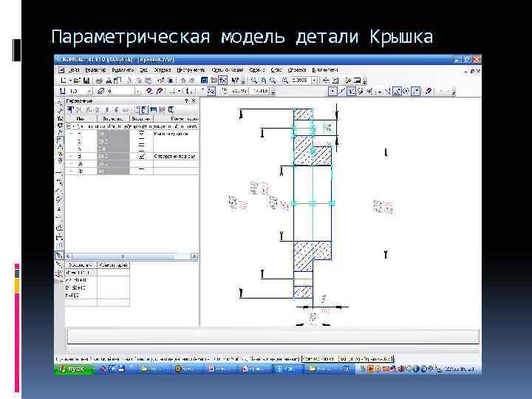Create a new document with the New icon
Image resolution: width=532 pixels, height=399 pixels.
click(x=64, y=81)
